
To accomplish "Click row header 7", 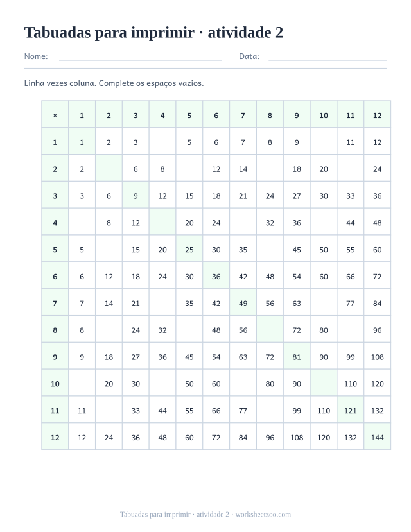I will 55,304.
